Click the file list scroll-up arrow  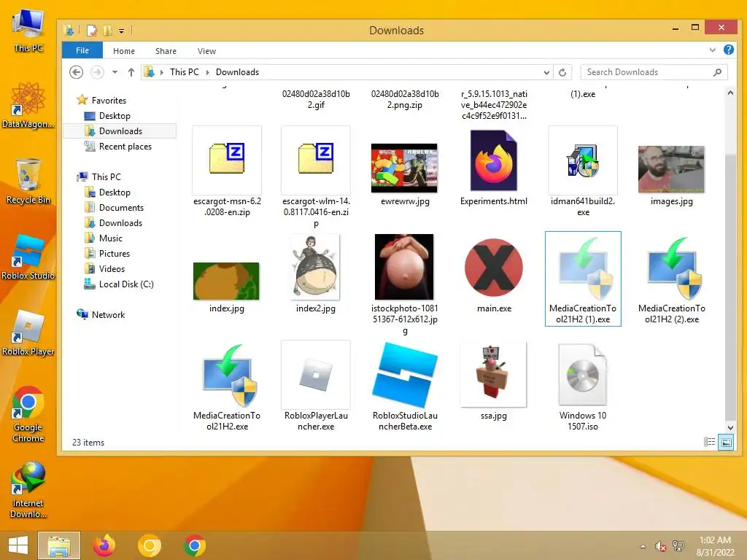pos(730,94)
